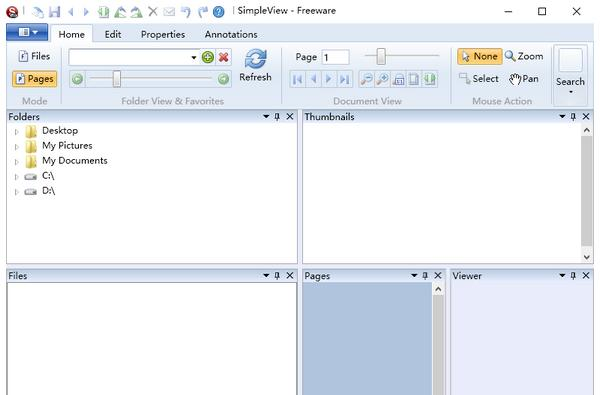Rotate right using the title bar icon
The width and height of the screenshot is (600, 395).
click(136, 12)
